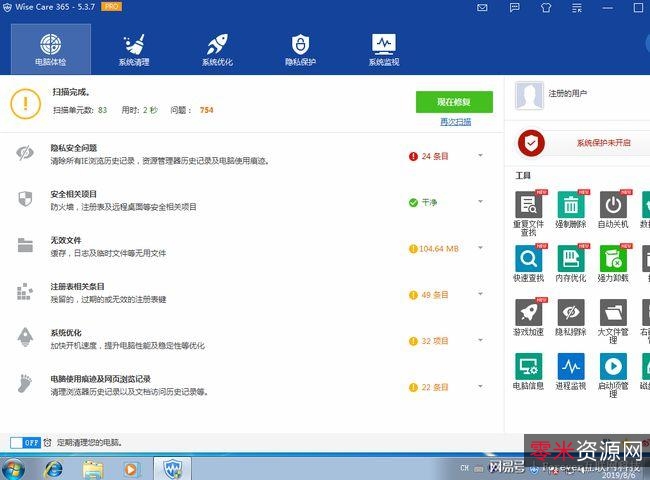Click the CH language indicator in tray
Screen dimensions: 650x480
465,468
